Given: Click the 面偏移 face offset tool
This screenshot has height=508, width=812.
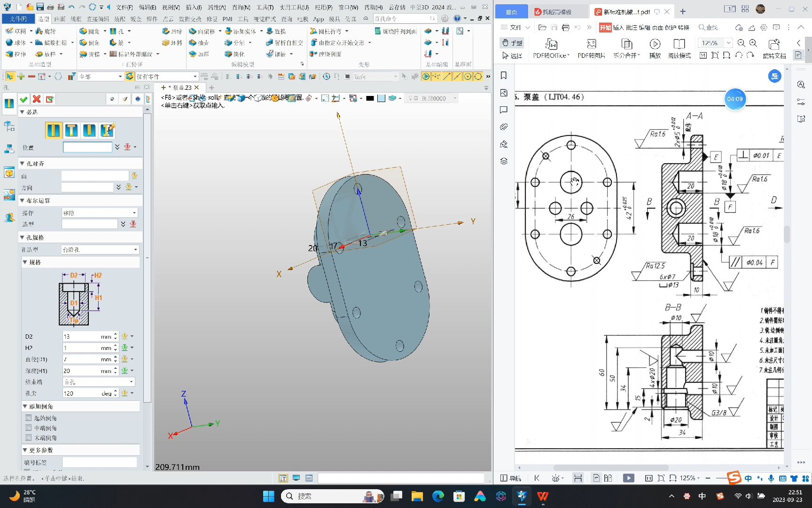Looking at the screenshot, I should (202, 31).
